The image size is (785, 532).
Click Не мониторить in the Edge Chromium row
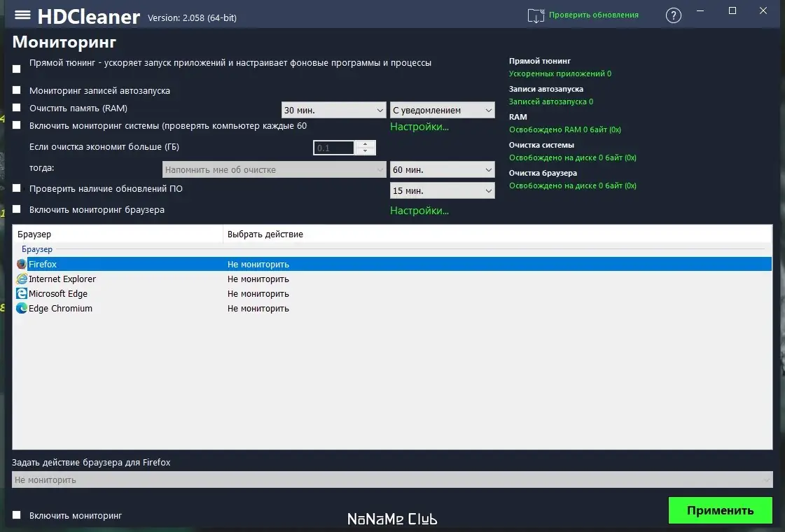click(258, 308)
